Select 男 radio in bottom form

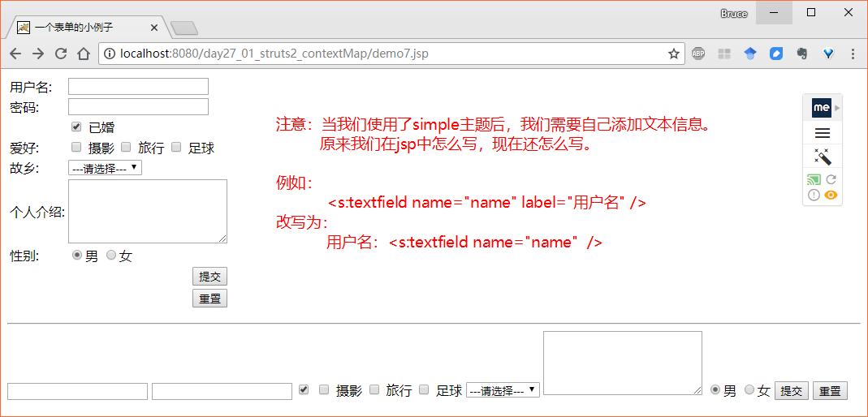tap(715, 390)
